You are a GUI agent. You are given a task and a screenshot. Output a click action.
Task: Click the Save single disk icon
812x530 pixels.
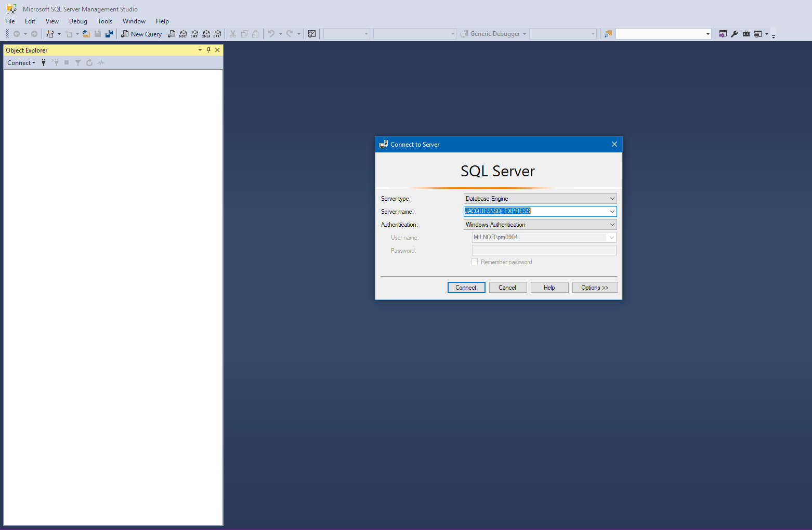(98, 34)
